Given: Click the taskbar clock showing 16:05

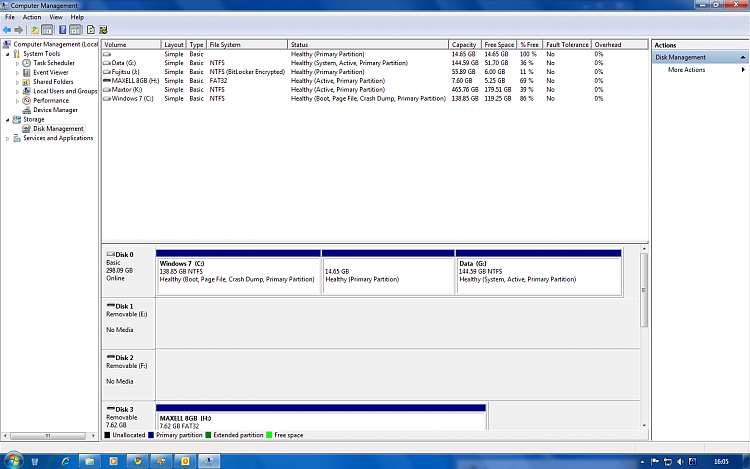Looking at the screenshot, I should (721, 461).
